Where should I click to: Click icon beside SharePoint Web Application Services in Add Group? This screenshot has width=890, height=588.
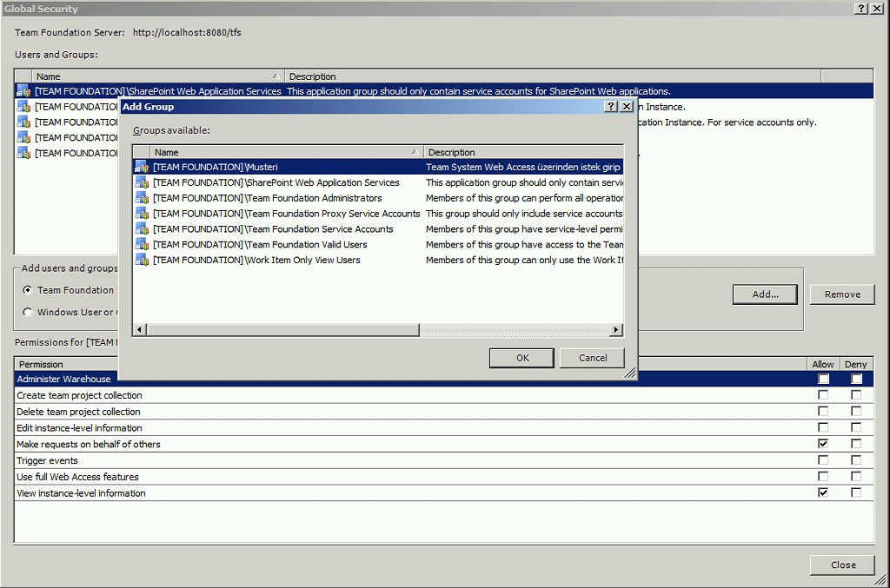[x=142, y=182]
